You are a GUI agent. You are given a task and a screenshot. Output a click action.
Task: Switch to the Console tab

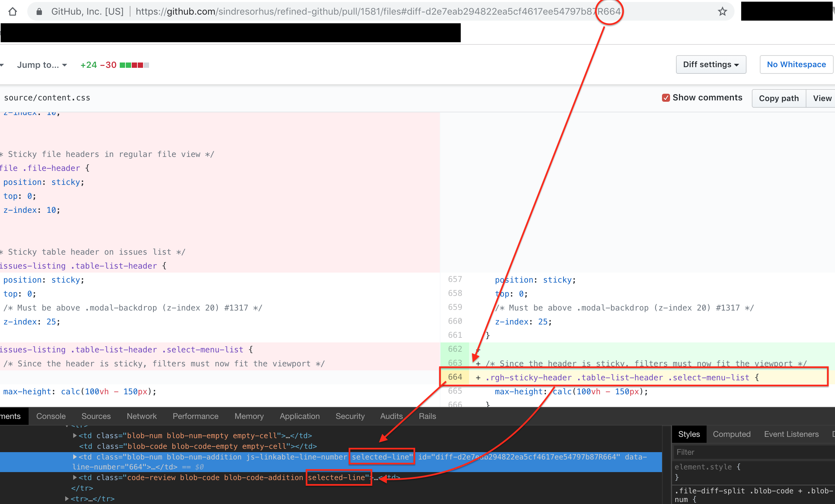(51, 416)
